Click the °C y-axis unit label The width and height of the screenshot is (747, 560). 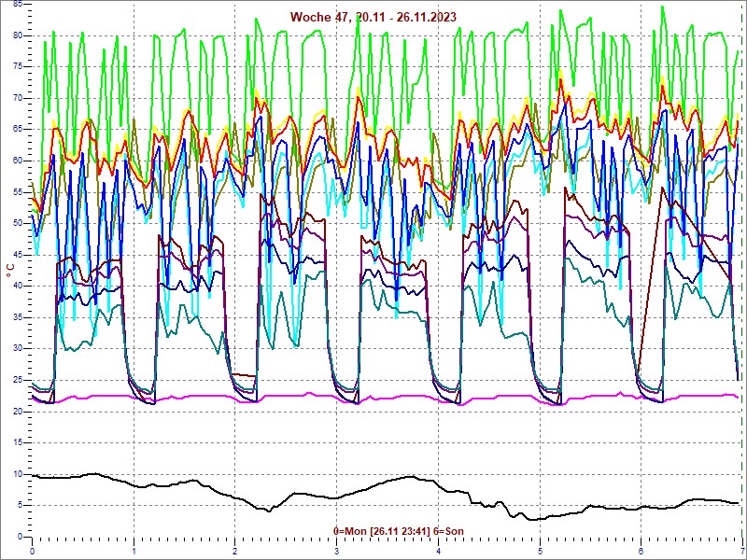[x=10, y=271]
